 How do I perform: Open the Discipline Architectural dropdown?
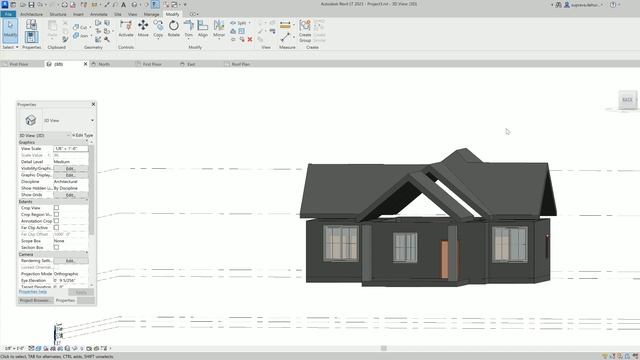pos(71,181)
